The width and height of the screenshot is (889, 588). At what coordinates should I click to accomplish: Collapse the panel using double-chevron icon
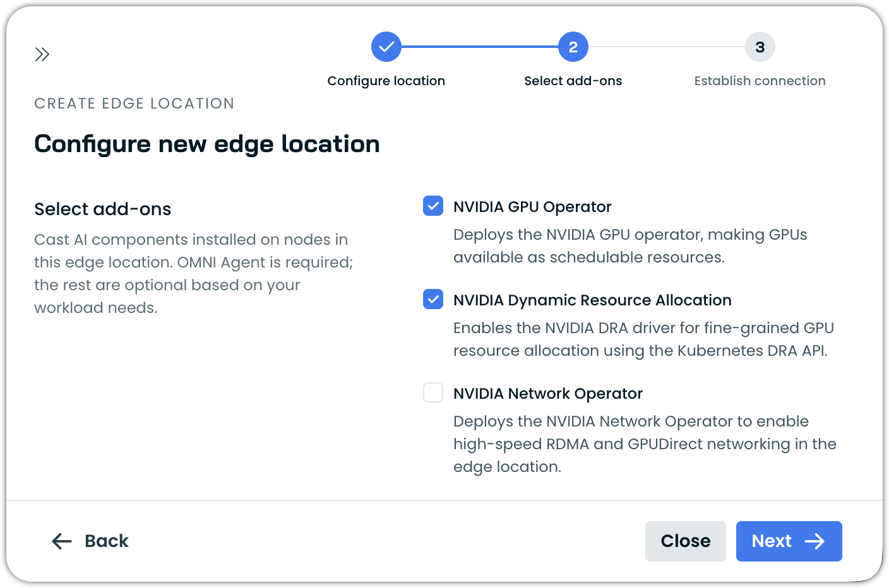[42, 54]
